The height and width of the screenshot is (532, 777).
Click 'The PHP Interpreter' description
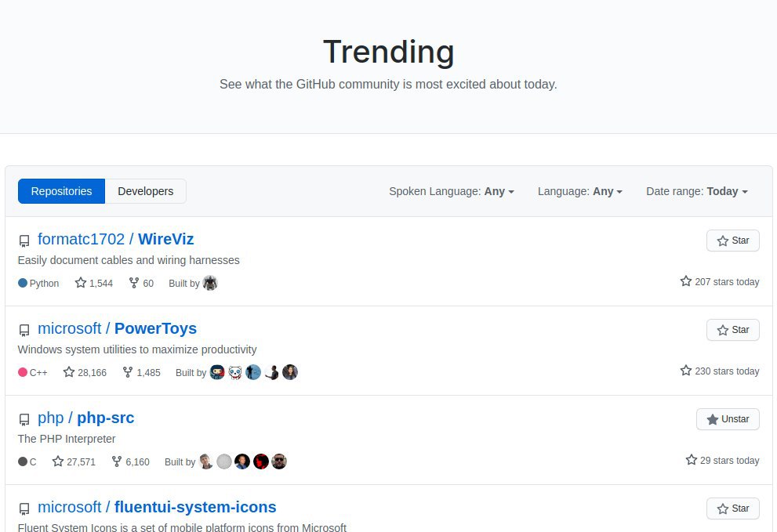[x=67, y=439]
